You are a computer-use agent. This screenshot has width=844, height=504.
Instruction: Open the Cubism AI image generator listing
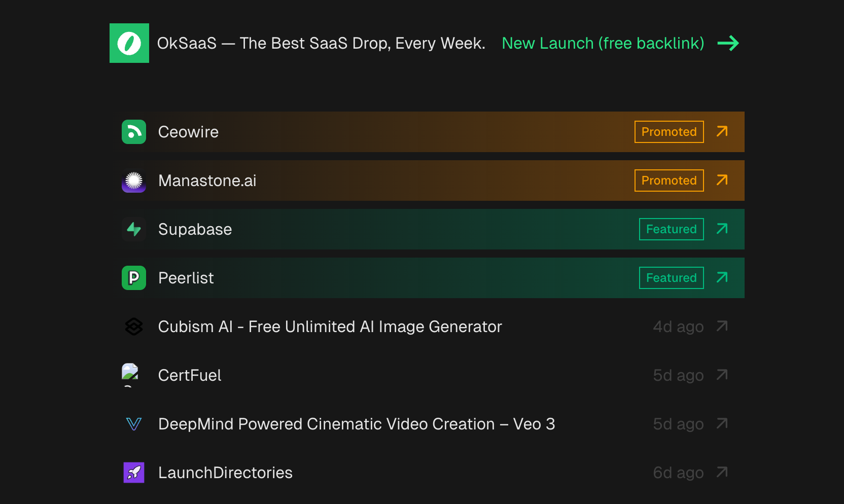tap(330, 327)
